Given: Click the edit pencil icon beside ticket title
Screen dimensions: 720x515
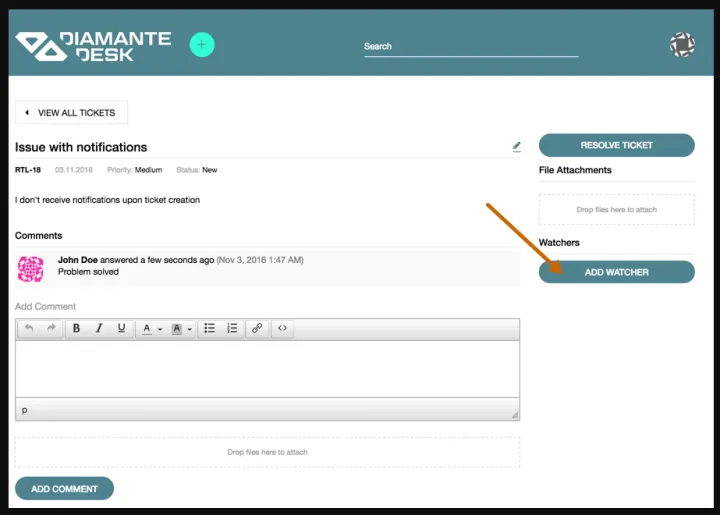Looking at the screenshot, I should coord(516,146).
